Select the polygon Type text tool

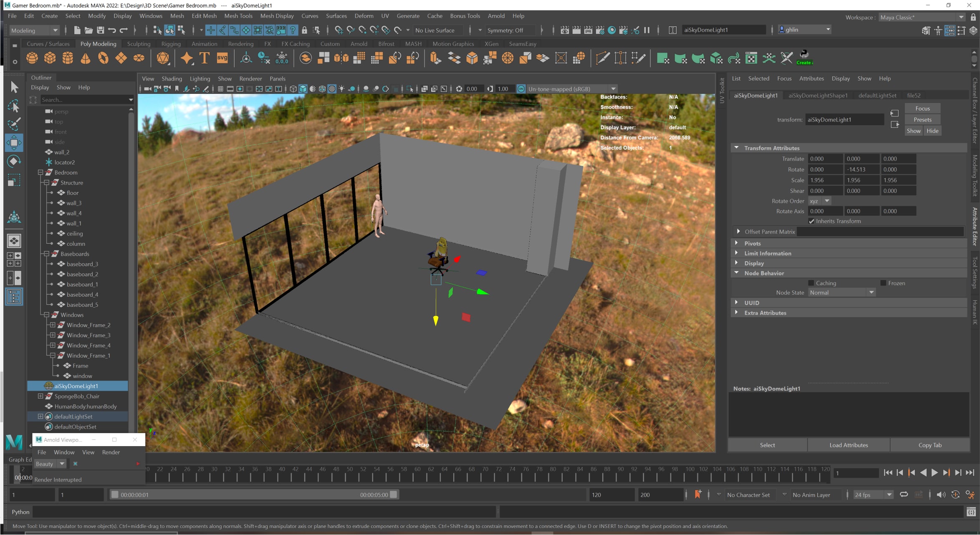[x=205, y=58]
